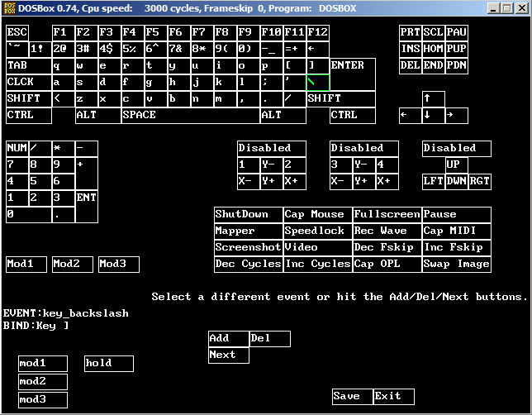532x415 pixels.
Task: Select numpad 0 key
Action: [29, 215]
